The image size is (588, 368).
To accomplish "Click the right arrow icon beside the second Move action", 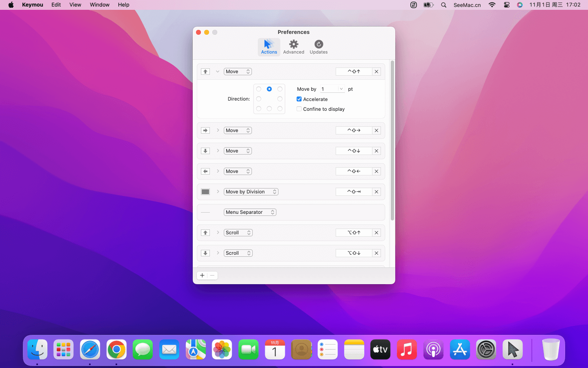I will pos(205,130).
